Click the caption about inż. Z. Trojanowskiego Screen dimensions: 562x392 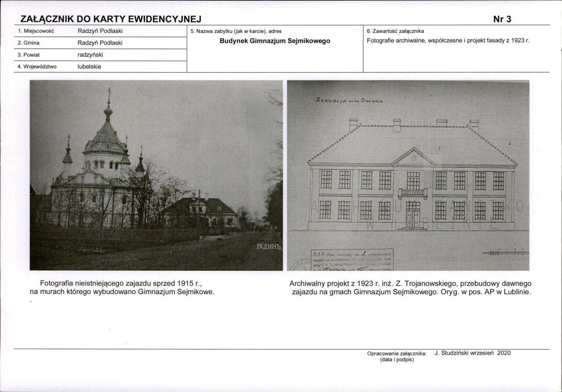tap(411, 287)
